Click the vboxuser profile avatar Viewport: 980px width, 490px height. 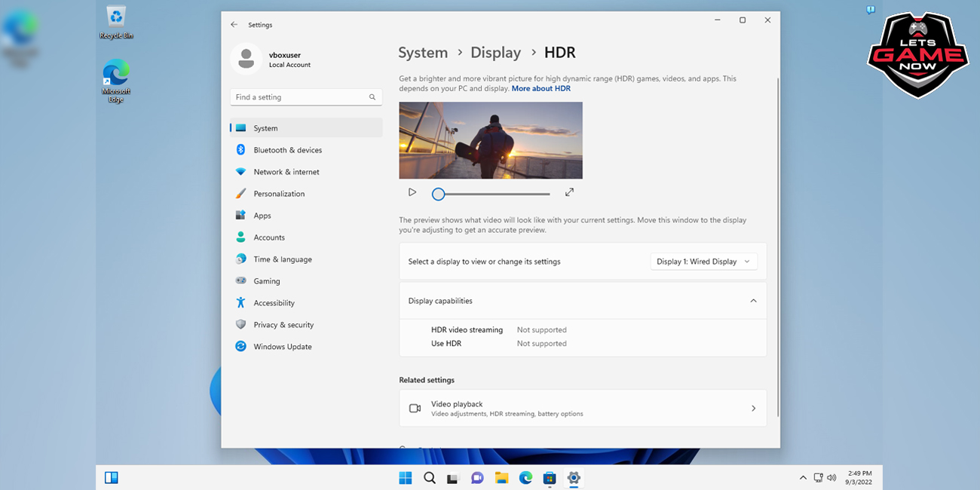pyautogui.click(x=246, y=59)
